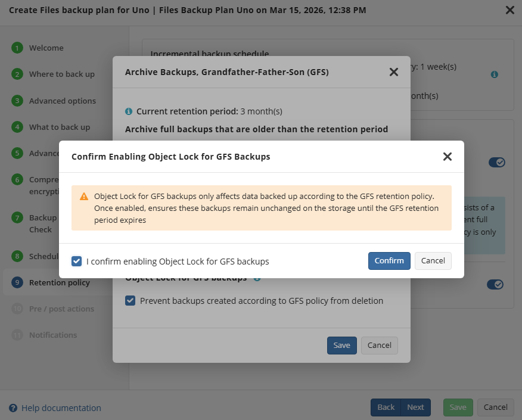Click the orange warning icon in the alert

point(84,196)
